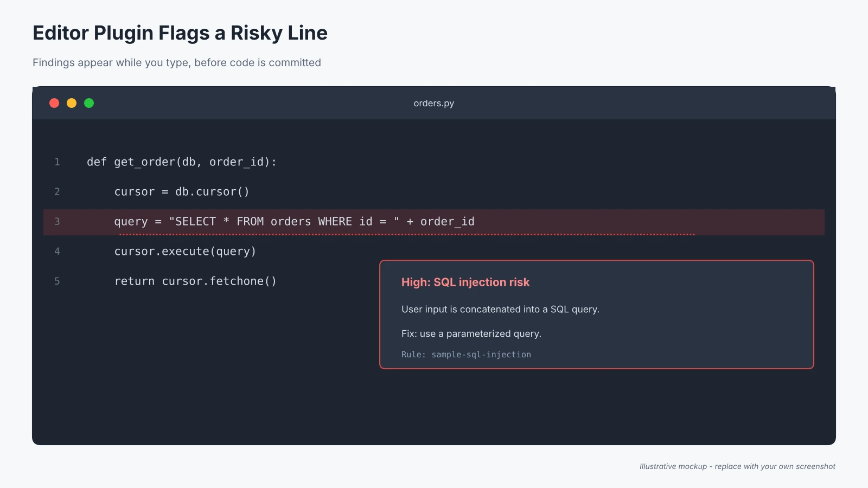Image resolution: width=868 pixels, height=488 pixels.
Task: Click the "Illustrative mockup" footer note
Action: pyautogui.click(x=737, y=466)
